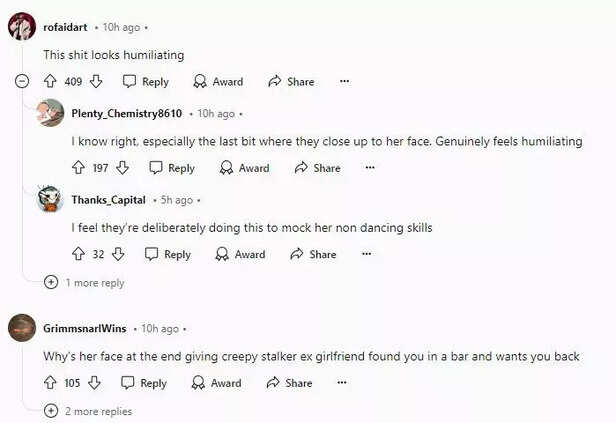Viewport: 616px width, 423px height.
Task: Click Thanks_Capital's avatar image
Action: 50,200
